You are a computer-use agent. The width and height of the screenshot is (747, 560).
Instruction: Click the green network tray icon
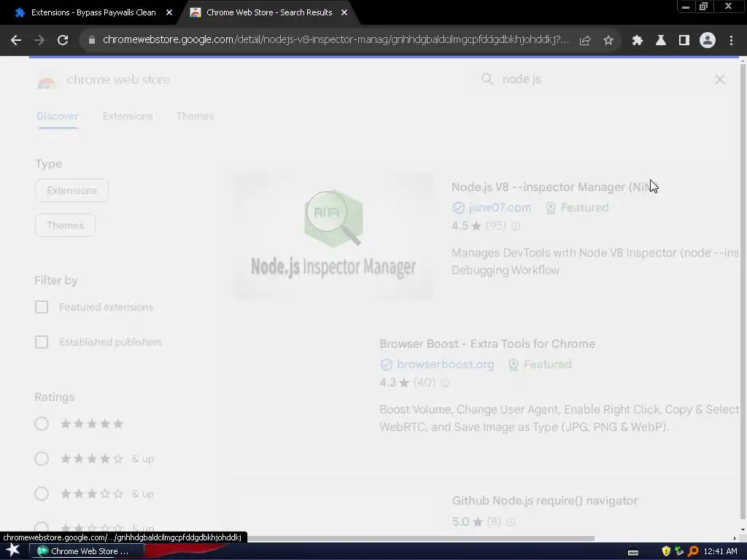pyautogui.click(x=679, y=551)
